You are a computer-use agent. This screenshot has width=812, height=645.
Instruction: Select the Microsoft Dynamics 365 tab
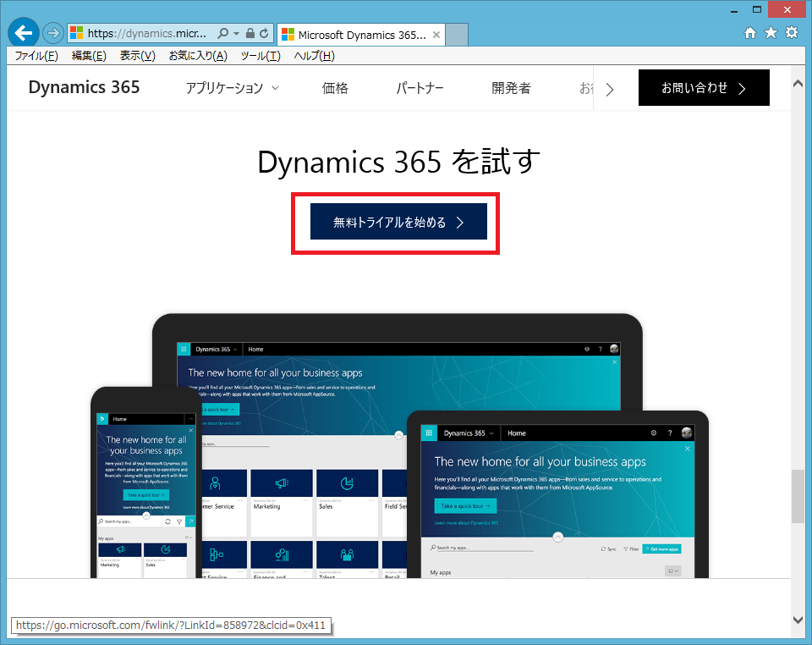(361, 35)
